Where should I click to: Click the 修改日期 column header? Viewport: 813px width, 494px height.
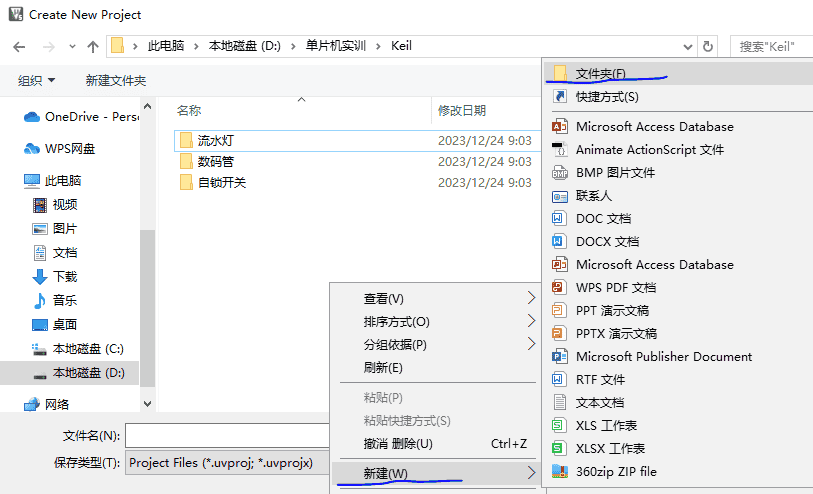click(462, 110)
